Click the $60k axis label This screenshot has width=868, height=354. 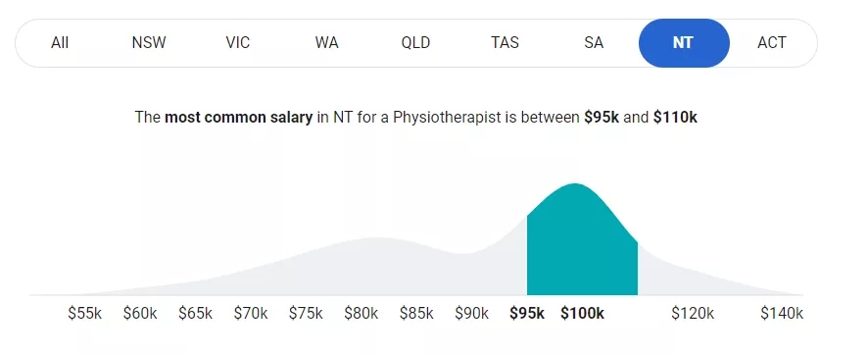(140, 314)
